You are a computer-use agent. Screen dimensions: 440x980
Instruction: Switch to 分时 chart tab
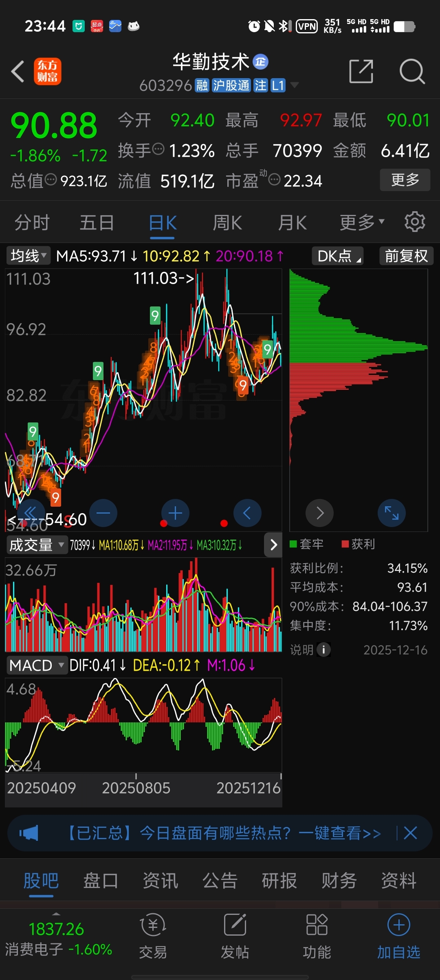point(32,223)
